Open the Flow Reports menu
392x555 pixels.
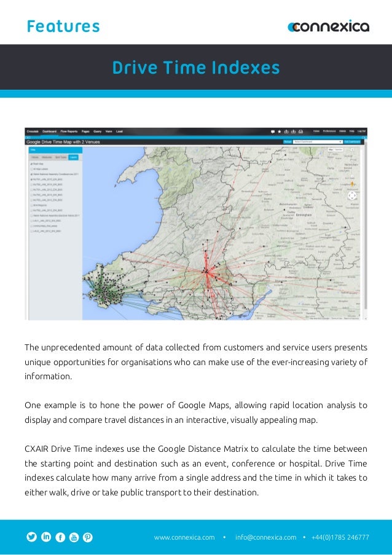click(69, 132)
